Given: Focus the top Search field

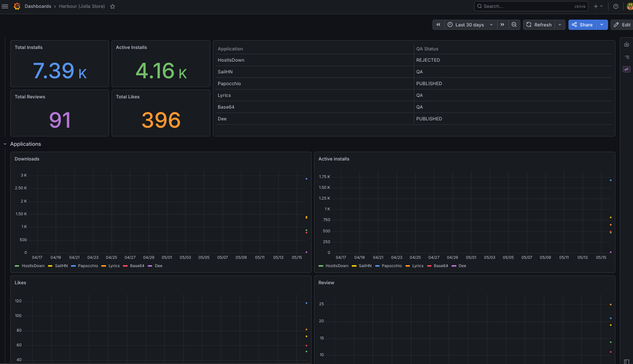Looking at the screenshot, I should pos(531,6).
